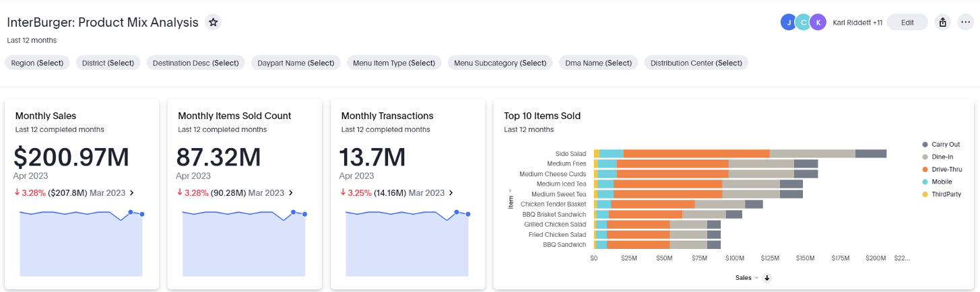Click the BBQ Brisket Sandwich label
Viewport: 980px width, 292px height.
(554, 214)
